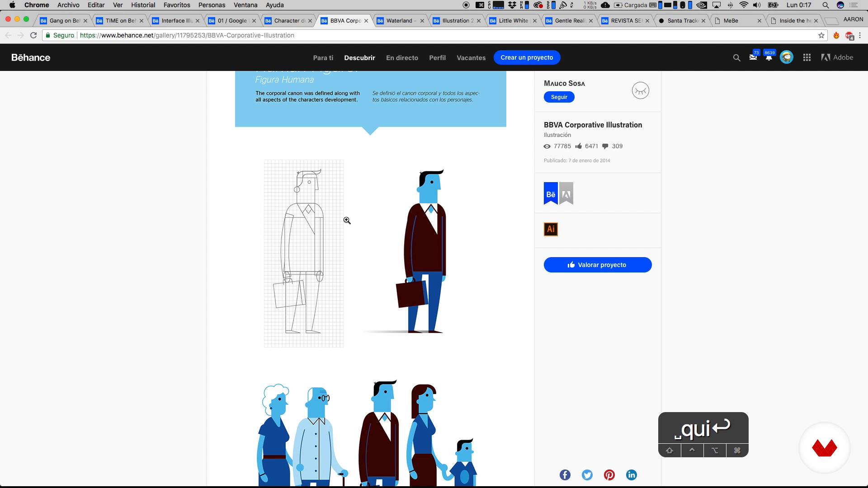Open the Favoritos menu

click(177, 5)
